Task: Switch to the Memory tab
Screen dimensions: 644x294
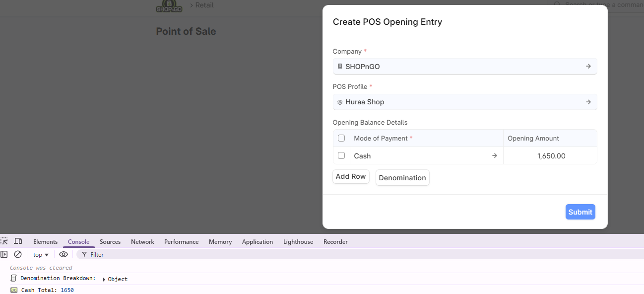Action: [x=220, y=242]
